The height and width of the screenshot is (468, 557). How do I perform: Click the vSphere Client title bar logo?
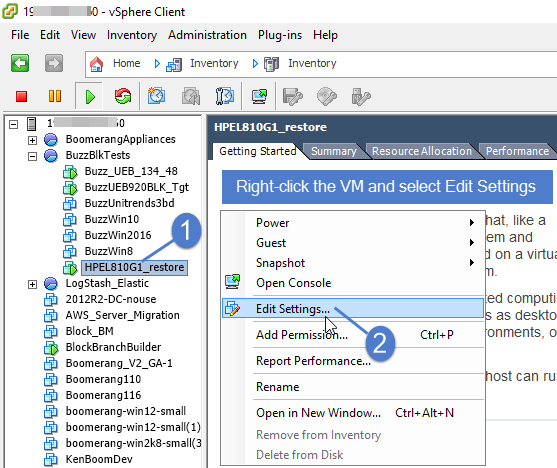[10, 11]
